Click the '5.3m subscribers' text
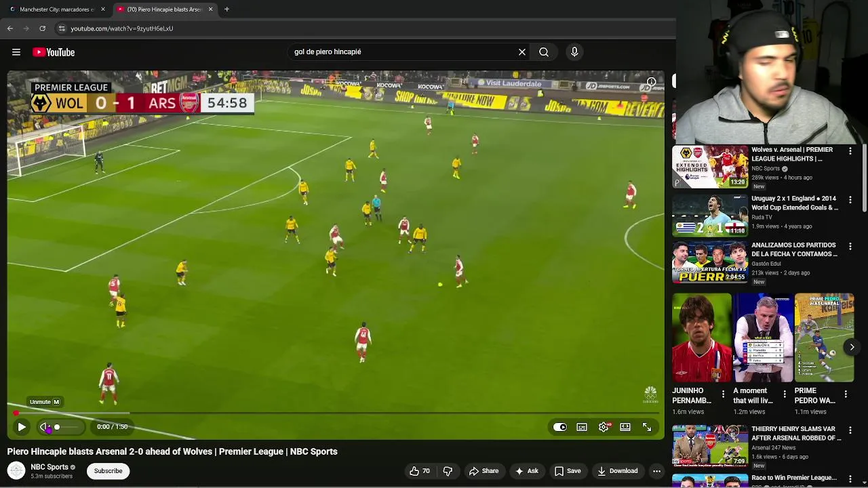The height and width of the screenshot is (488, 868). 52,476
